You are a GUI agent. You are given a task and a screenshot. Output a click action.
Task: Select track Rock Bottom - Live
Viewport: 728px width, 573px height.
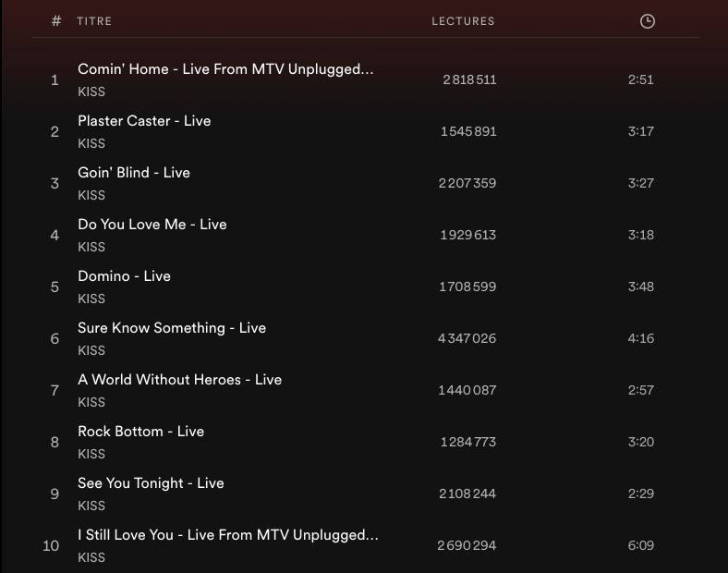140,432
